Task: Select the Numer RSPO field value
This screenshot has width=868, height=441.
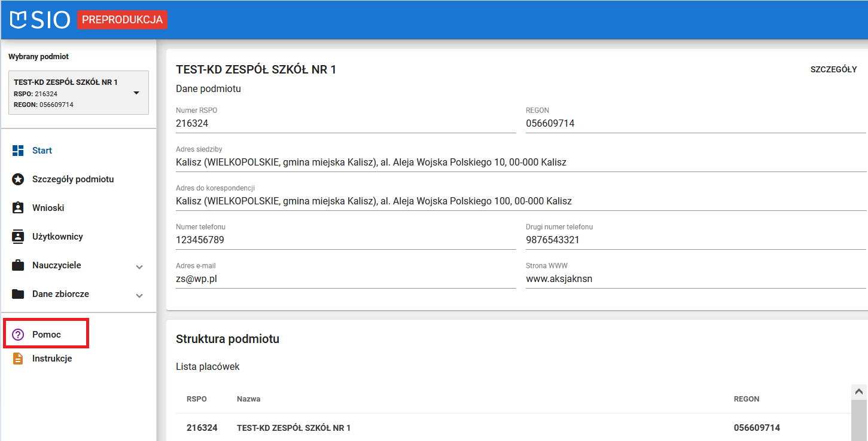Action: point(192,124)
